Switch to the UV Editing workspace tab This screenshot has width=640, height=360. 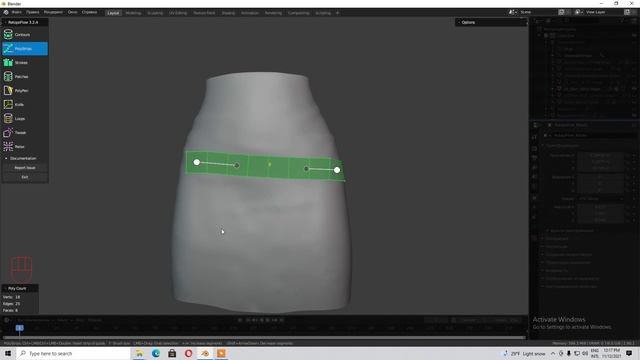click(178, 13)
